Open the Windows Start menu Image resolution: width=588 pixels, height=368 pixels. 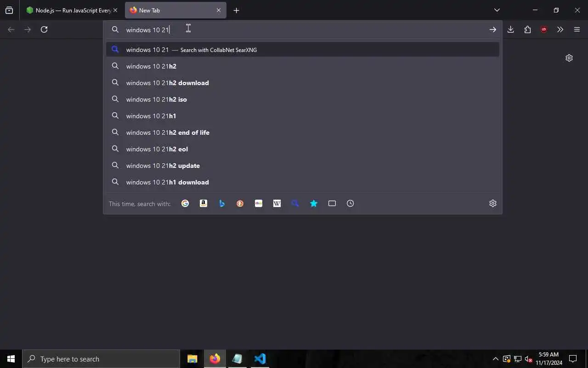11,359
